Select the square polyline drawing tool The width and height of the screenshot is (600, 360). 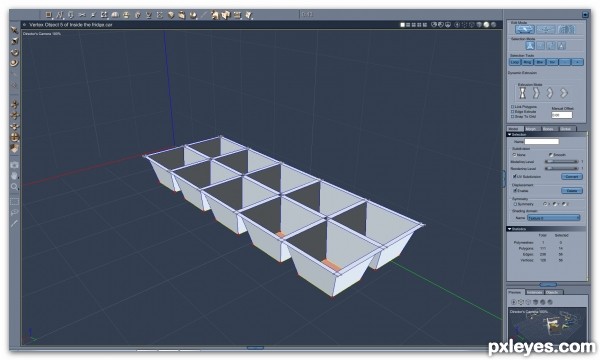pyautogui.click(x=49, y=15)
